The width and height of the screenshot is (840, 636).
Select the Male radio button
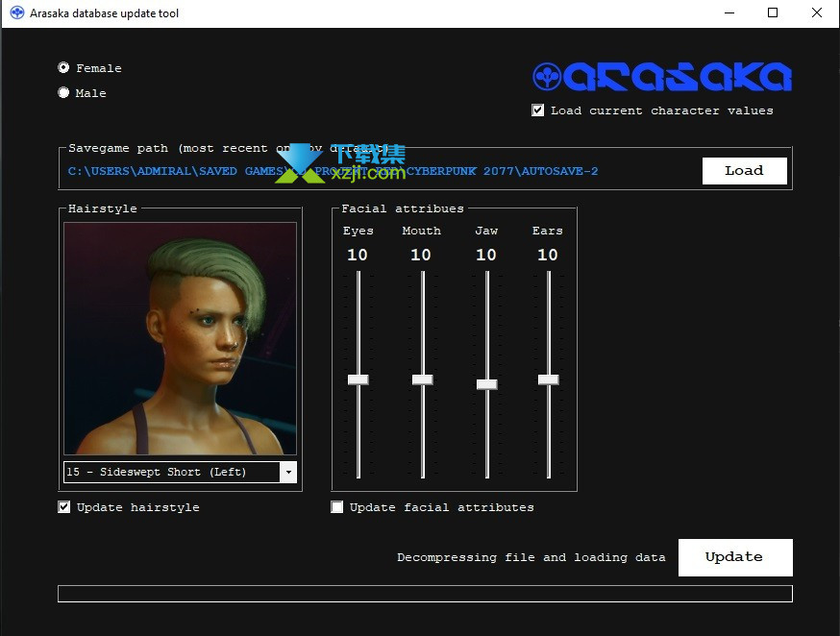63,92
